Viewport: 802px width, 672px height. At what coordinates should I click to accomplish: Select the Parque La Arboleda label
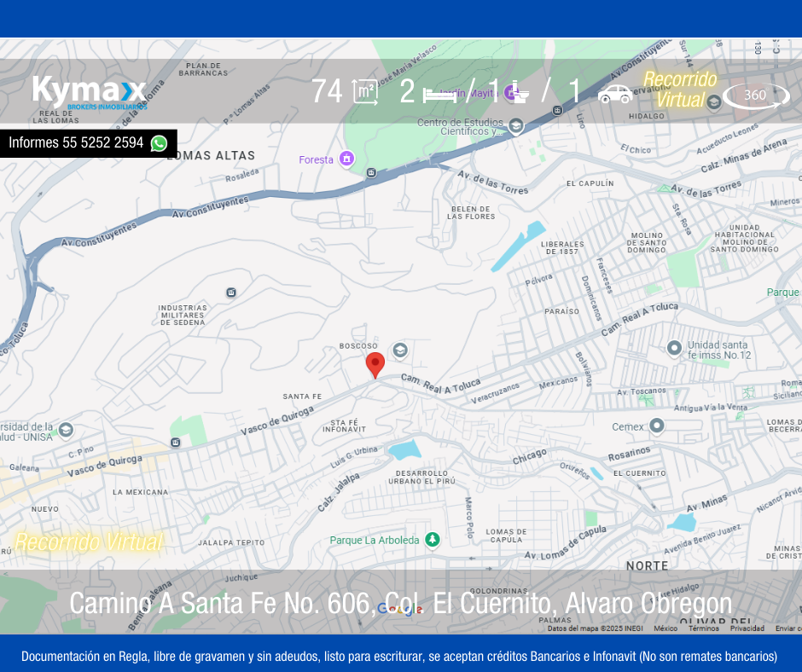(x=375, y=540)
